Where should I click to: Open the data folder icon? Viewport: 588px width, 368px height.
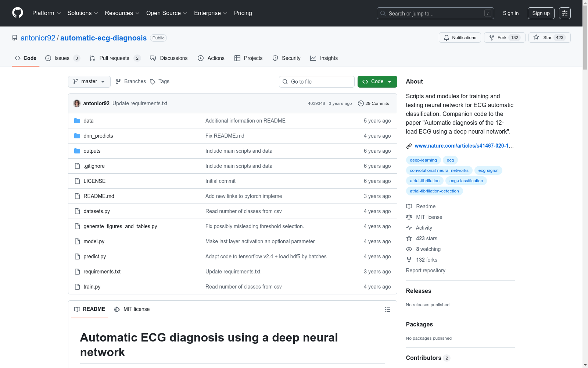[77, 121]
